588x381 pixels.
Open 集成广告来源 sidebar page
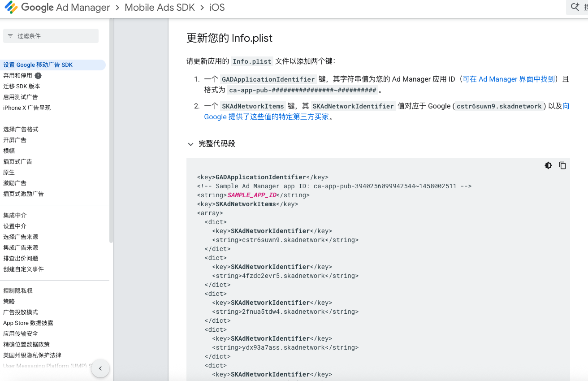[x=21, y=248]
